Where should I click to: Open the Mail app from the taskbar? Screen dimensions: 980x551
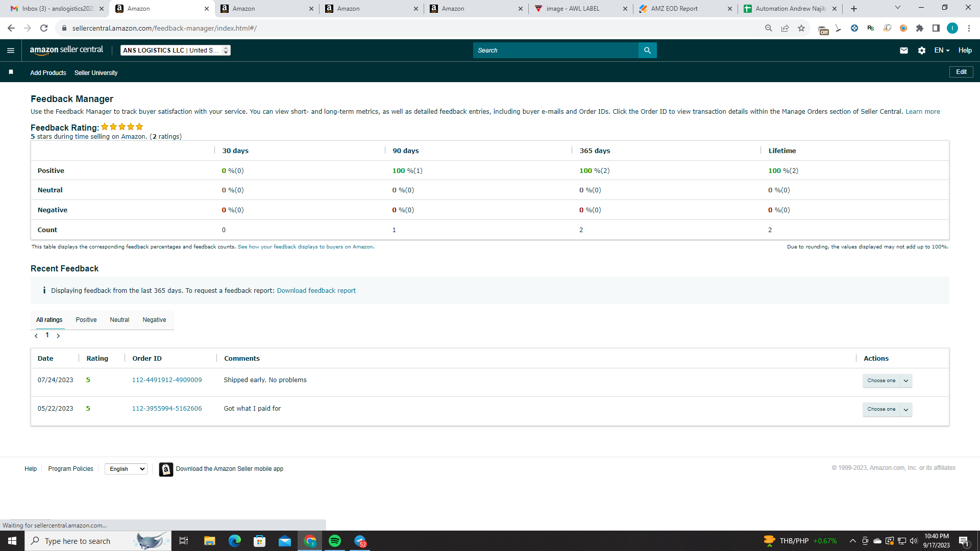285,541
